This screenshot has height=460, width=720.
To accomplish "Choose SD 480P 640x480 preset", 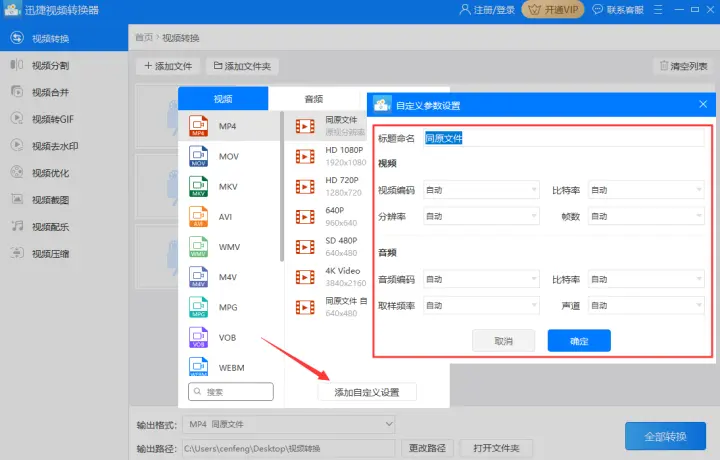I will pos(331,247).
